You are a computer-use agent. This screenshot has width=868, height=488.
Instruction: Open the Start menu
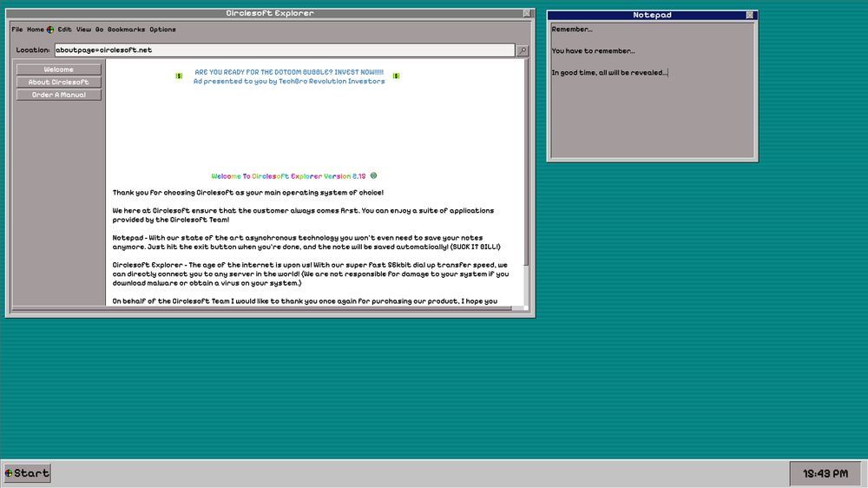pyautogui.click(x=27, y=473)
